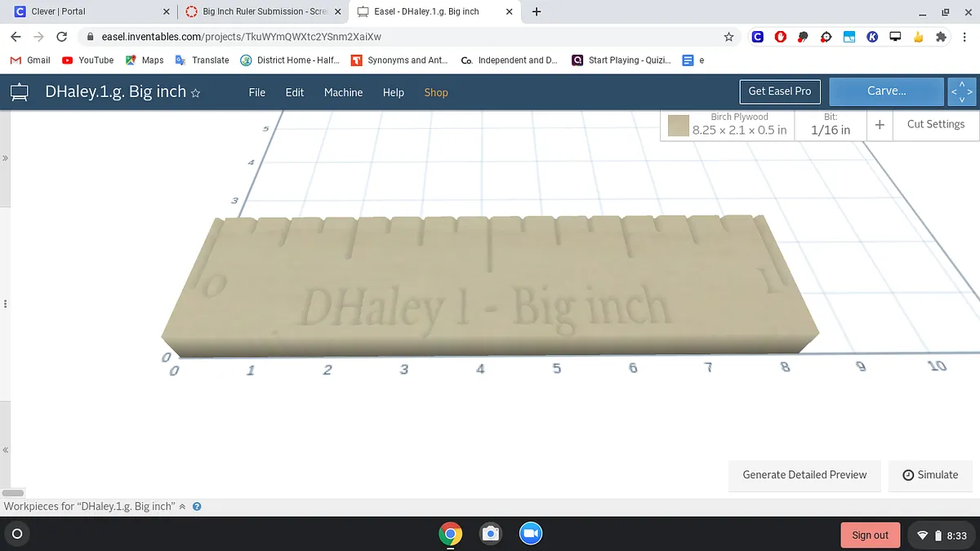Click the Simulate button
Screen dimensions: 980x551
(x=930, y=475)
